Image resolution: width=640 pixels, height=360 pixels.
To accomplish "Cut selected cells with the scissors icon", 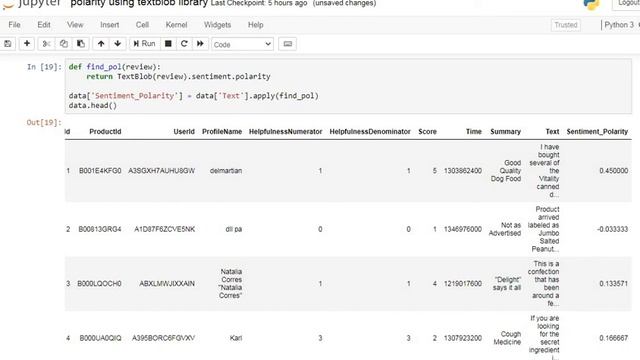I will click(46, 44).
